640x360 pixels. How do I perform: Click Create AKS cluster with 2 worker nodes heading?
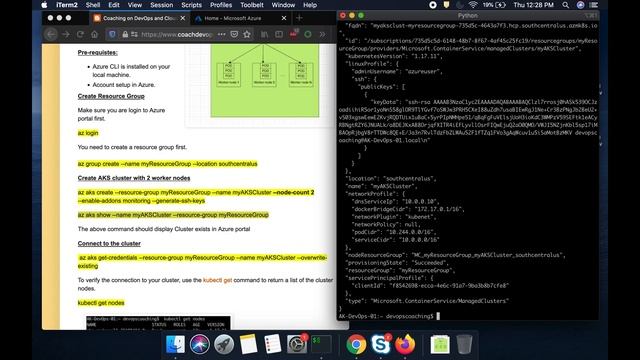coord(134,178)
